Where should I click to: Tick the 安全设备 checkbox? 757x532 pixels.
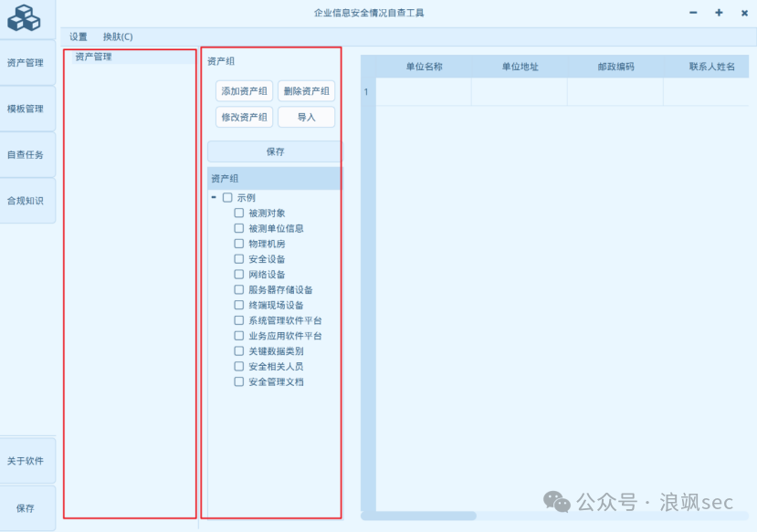pos(239,259)
